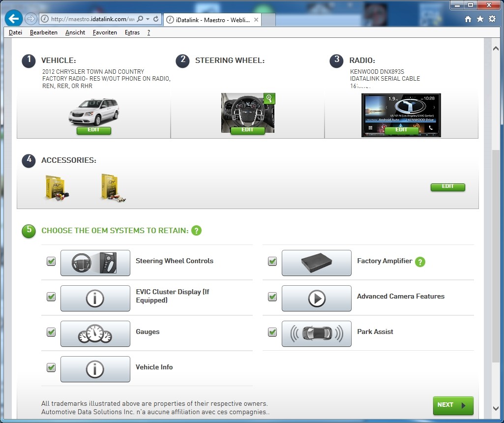Viewport: 504px width, 423px height.
Task: Open help icon next to Factory Amplifier
Action: click(420, 262)
